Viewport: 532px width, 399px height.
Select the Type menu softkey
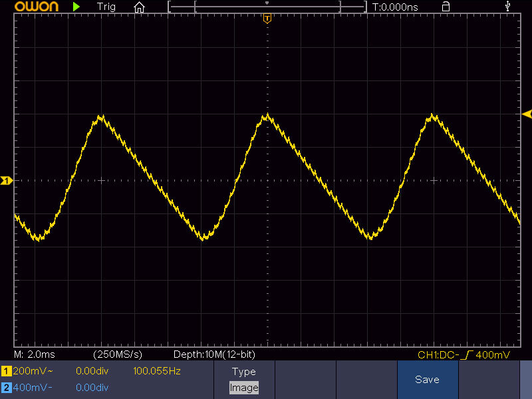click(x=243, y=372)
